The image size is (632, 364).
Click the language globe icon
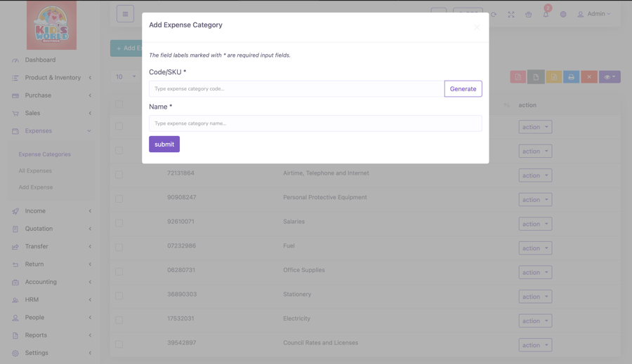(563, 14)
